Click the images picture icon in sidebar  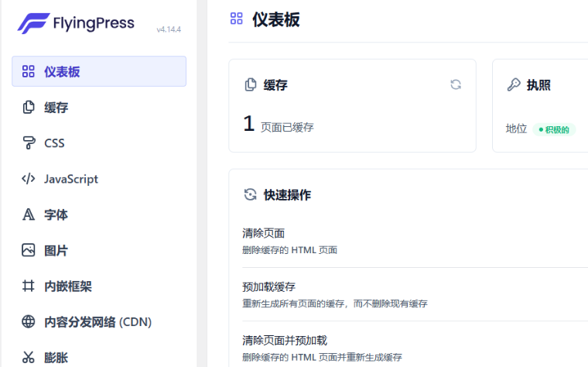(x=29, y=250)
